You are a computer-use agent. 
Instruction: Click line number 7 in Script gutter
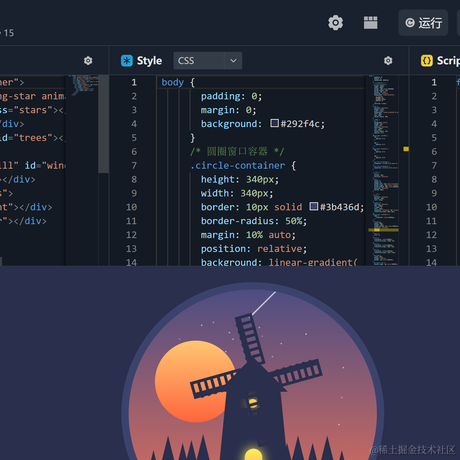coord(434,165)
